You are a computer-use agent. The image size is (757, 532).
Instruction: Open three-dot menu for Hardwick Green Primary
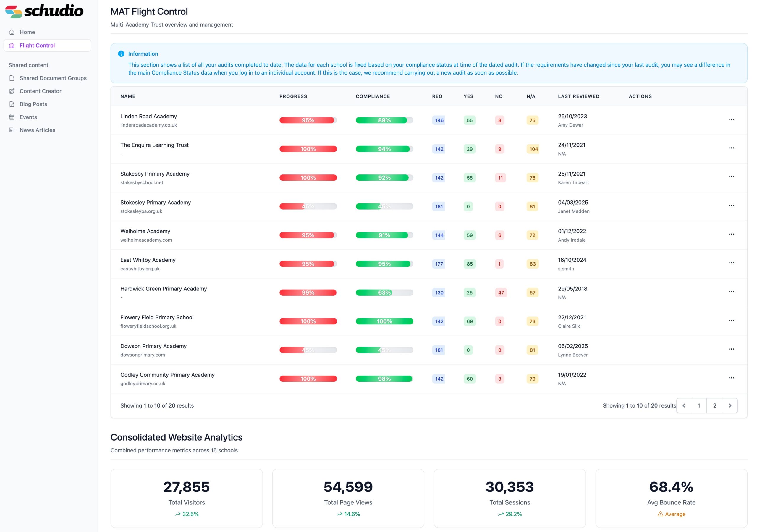click(x=731, y=292)
